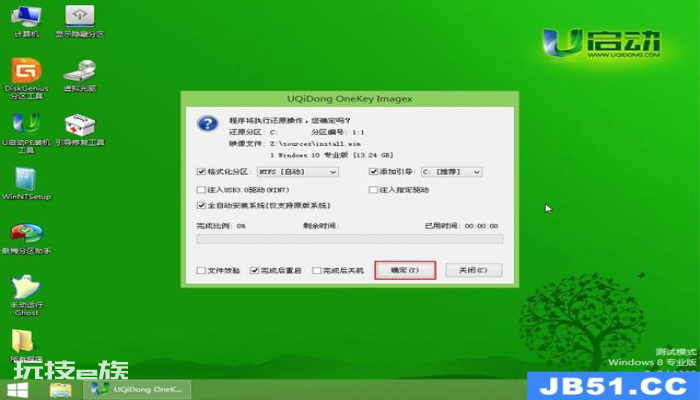Click the restore progress bar
700x400 pixels.
(x=350, y=239)
